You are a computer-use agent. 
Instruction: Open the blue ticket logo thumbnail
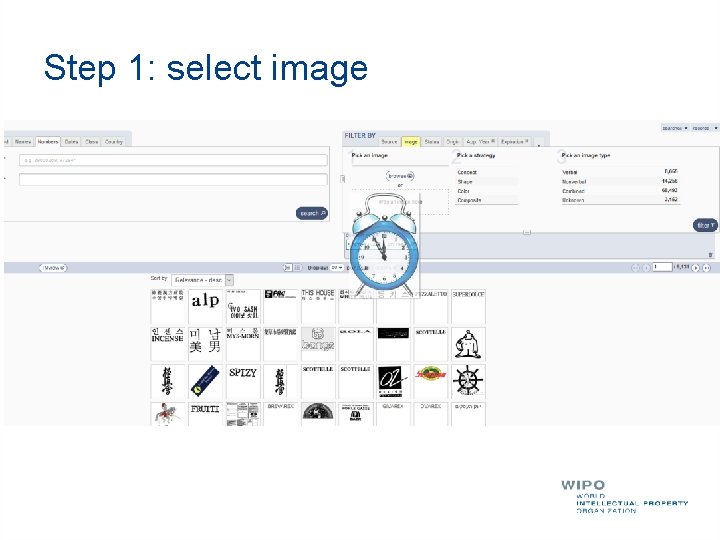pyautogui.click(x=205, y=382)
